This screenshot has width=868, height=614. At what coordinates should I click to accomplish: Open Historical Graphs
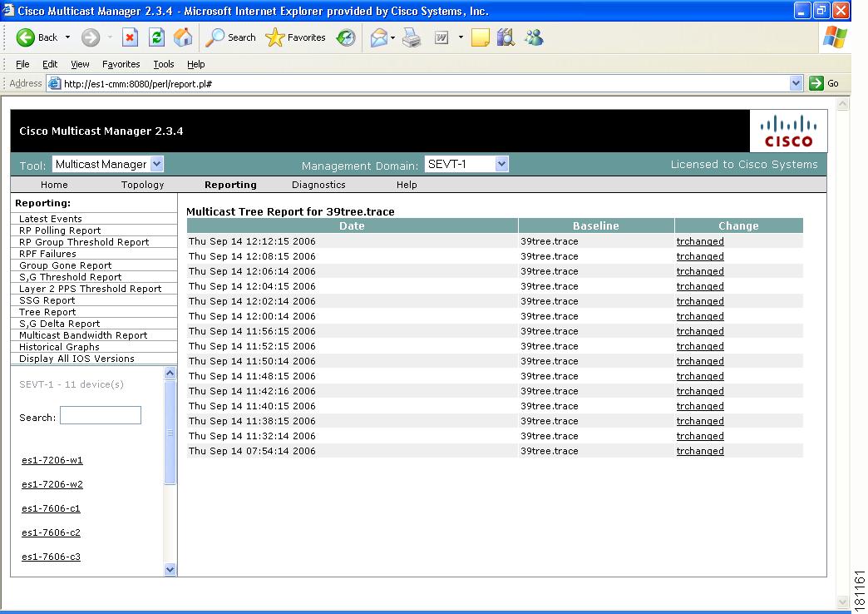point(59,347)
